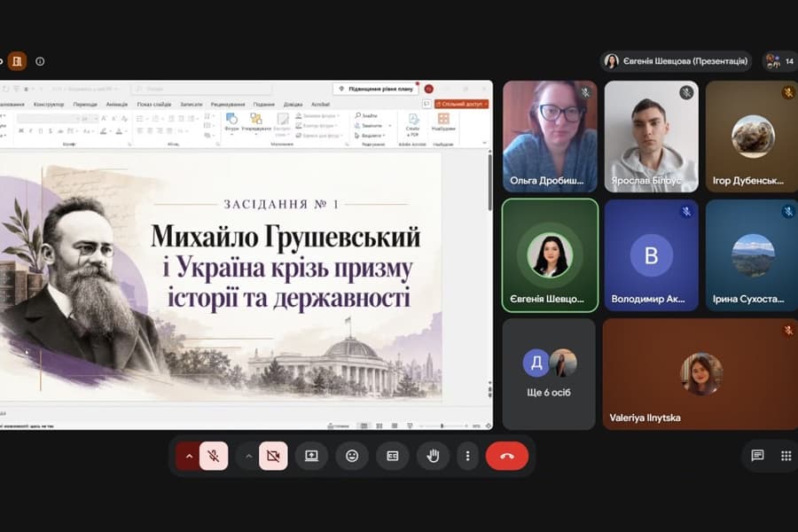Screen dimensions: 798x532
Task: Open Контур фігури shape outline dropdown
Action: [315, 126]
